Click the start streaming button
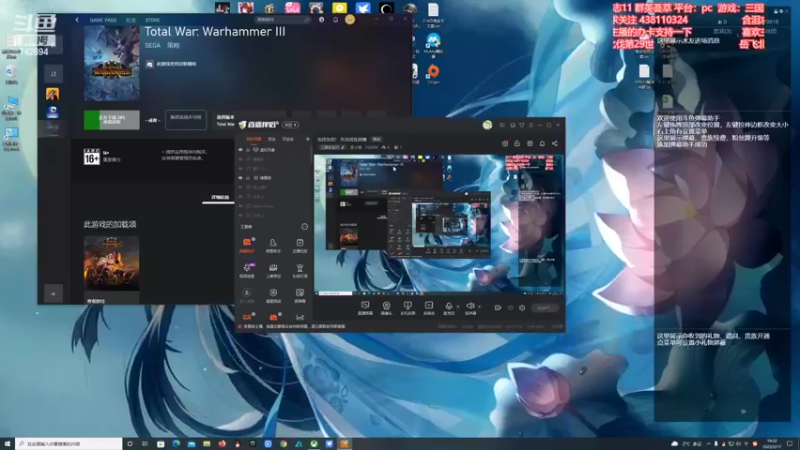 pyautogui.click(x=544, y=308)
